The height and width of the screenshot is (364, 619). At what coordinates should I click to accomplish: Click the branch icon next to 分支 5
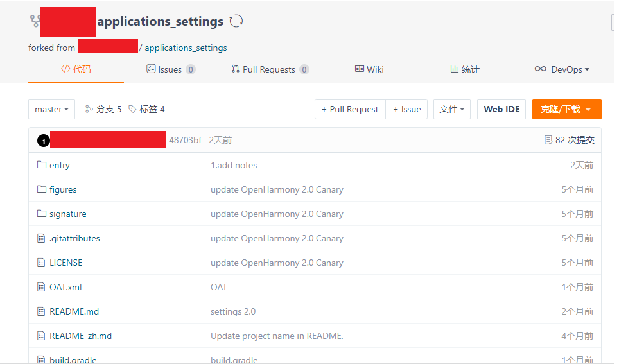click(x=89, y=109)
